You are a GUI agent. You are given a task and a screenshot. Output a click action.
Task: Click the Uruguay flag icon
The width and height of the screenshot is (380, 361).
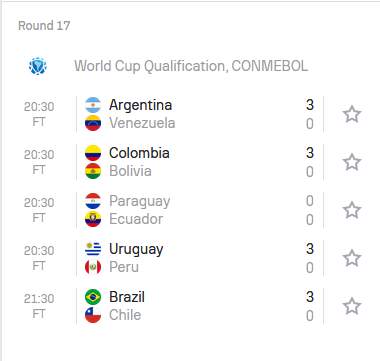tap(93, 249)
